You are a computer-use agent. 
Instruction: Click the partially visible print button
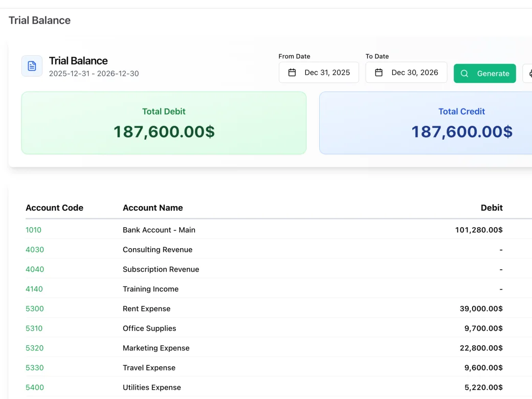coord(527,73)
